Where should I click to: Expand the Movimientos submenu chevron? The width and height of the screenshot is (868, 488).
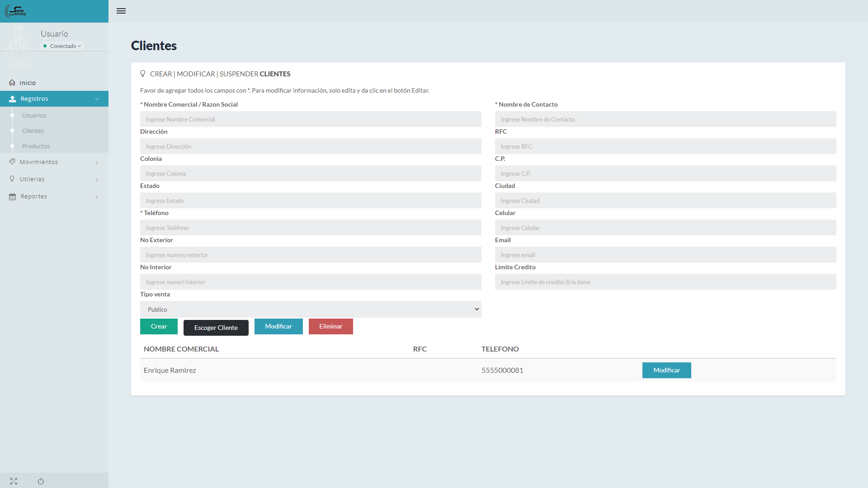(97, 163)
